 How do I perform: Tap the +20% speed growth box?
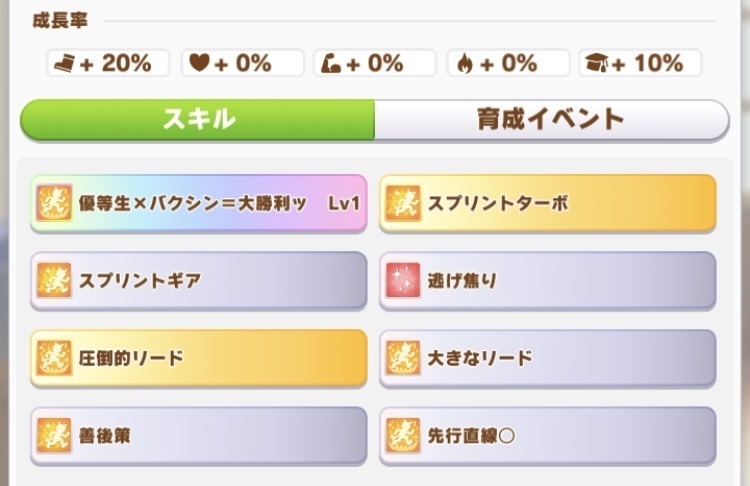(x=108, y=63)
